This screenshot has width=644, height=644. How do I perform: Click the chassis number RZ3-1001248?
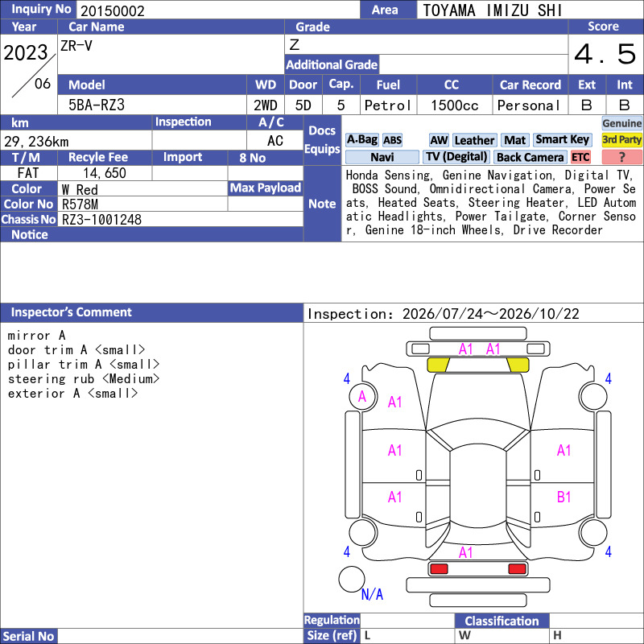coord(101,220)
